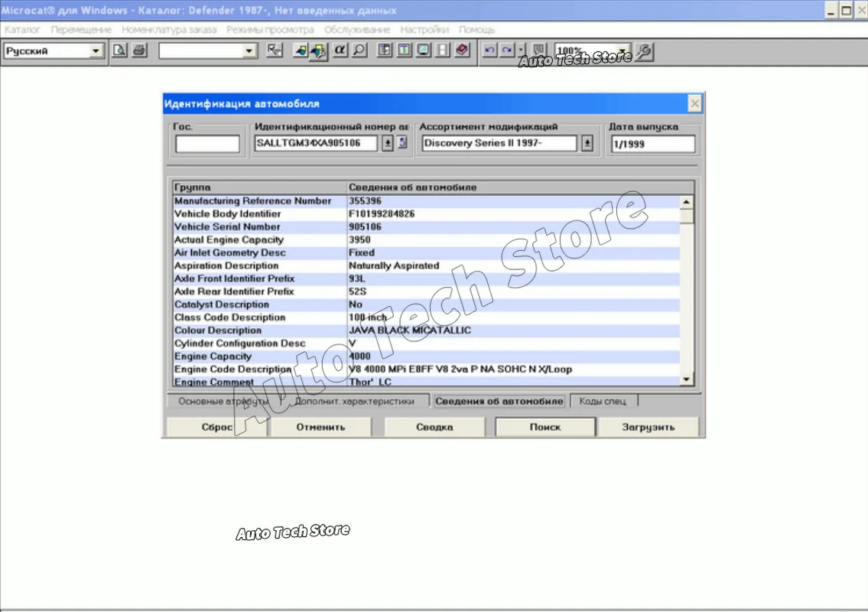
Task: Click scroll up arrow of vehicle details list
Action: pos(687,202)
